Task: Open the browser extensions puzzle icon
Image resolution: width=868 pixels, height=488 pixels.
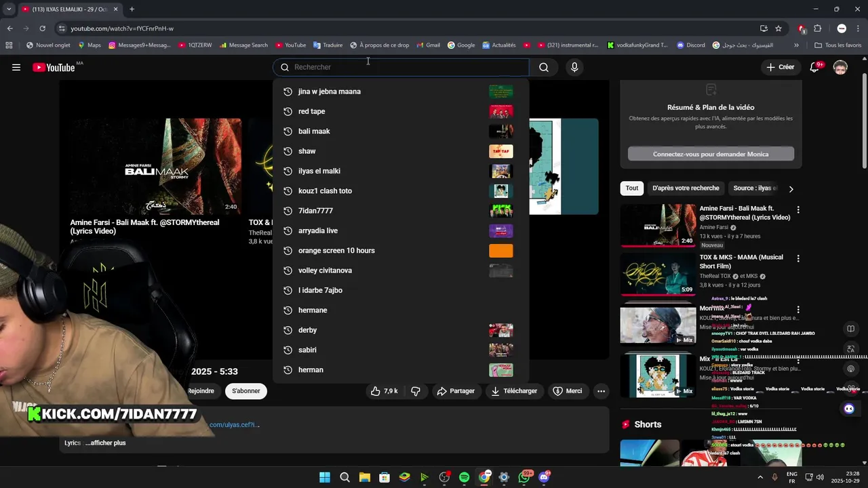Action: (x=817, y=28)
